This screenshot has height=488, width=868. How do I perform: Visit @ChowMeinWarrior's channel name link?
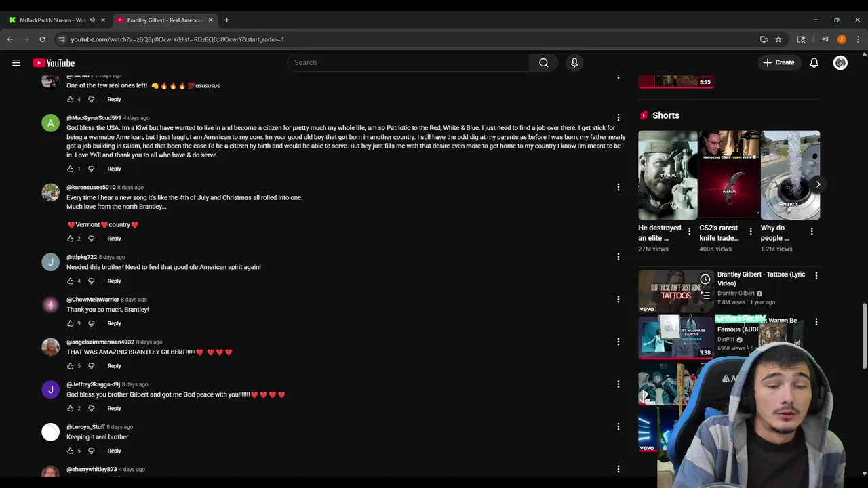[93, 300]
